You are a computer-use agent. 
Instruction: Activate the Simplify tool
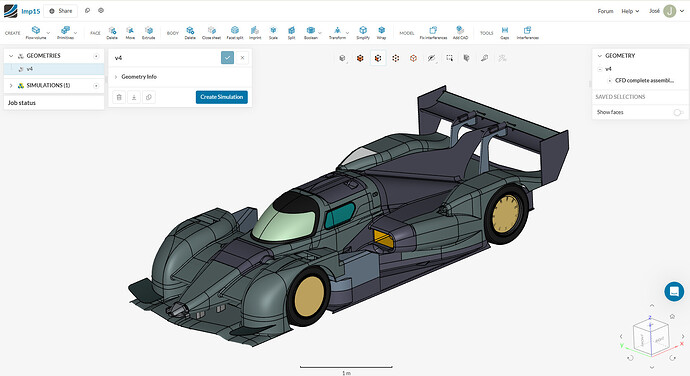pos(363,33)
